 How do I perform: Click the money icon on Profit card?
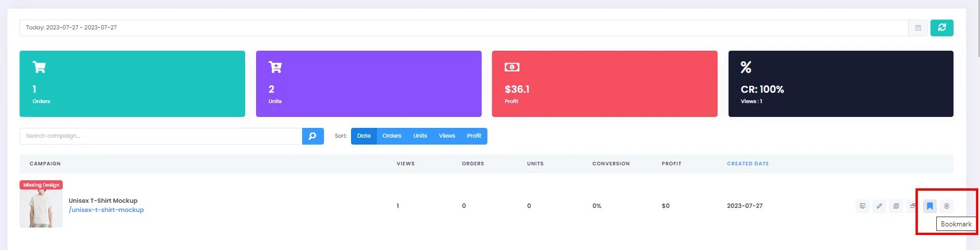point(512,67)
